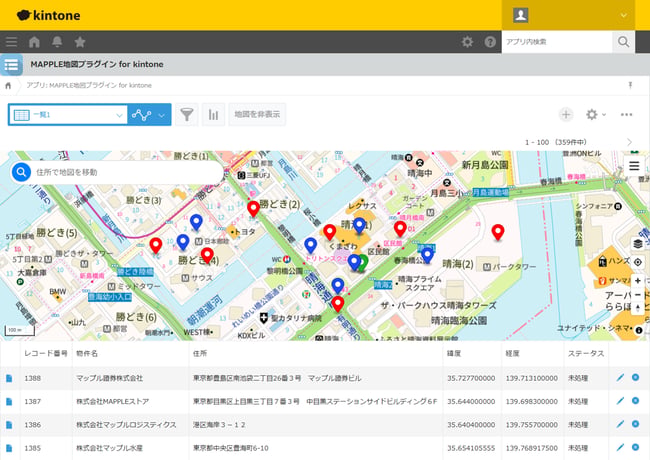Go to next page of records arrow
The height and width of the screenshot is (460, 650).
pyautogui.click(x=630, y=142)
